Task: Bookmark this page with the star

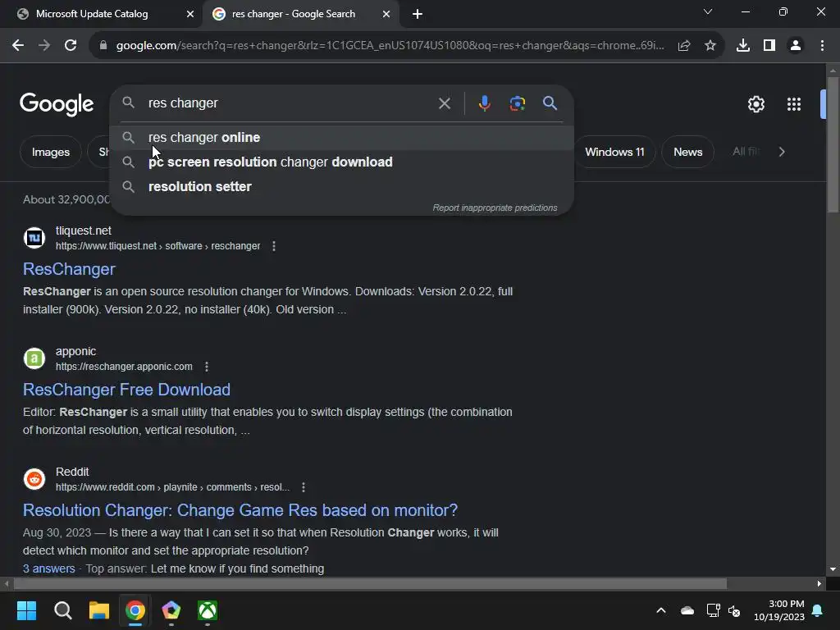Action: [710, 46]
